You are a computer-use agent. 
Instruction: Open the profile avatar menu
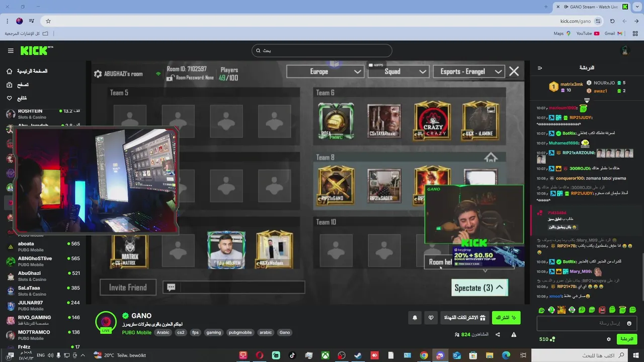625,50
